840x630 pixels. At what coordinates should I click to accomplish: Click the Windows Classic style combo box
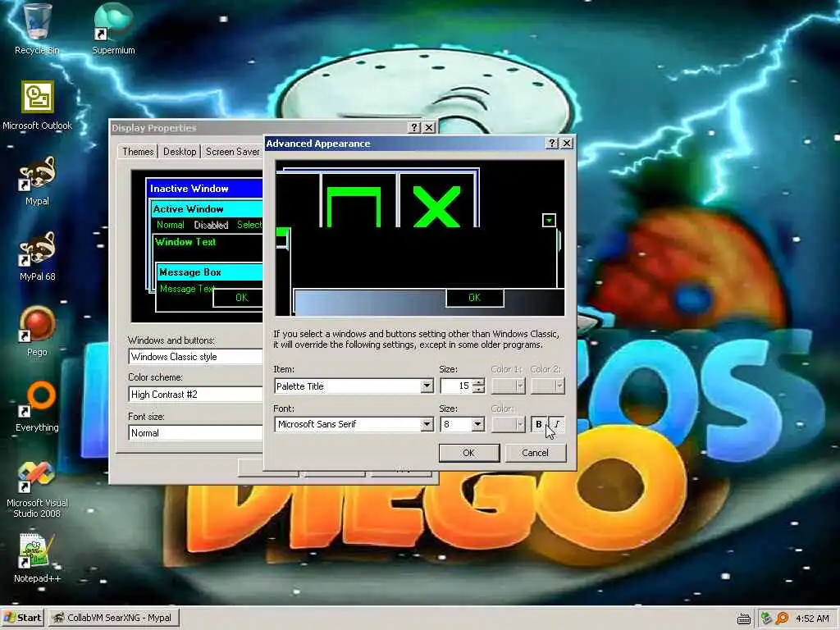[195, 357]
